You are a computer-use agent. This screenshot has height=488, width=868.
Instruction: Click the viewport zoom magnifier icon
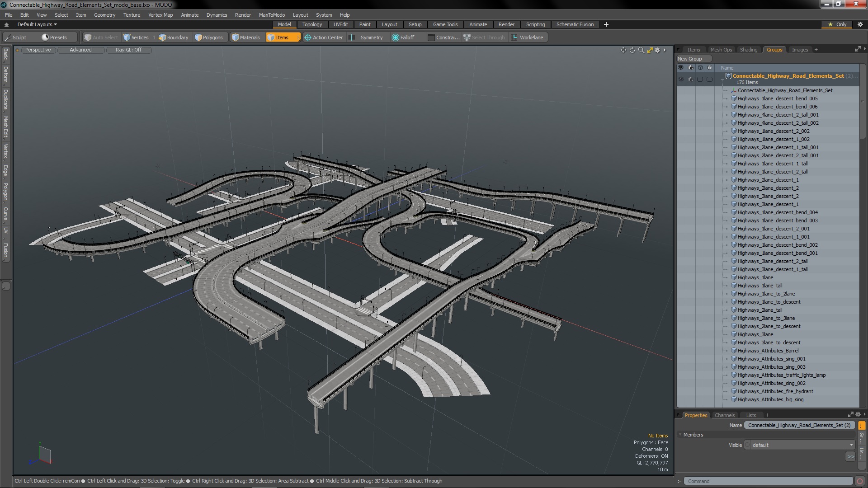[x=641, y=50]
